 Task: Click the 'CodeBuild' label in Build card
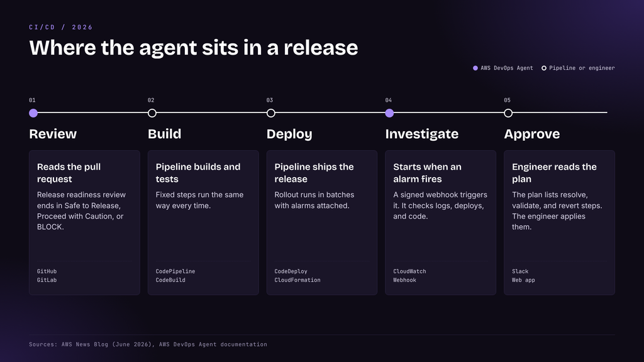(x=170, y=280)
